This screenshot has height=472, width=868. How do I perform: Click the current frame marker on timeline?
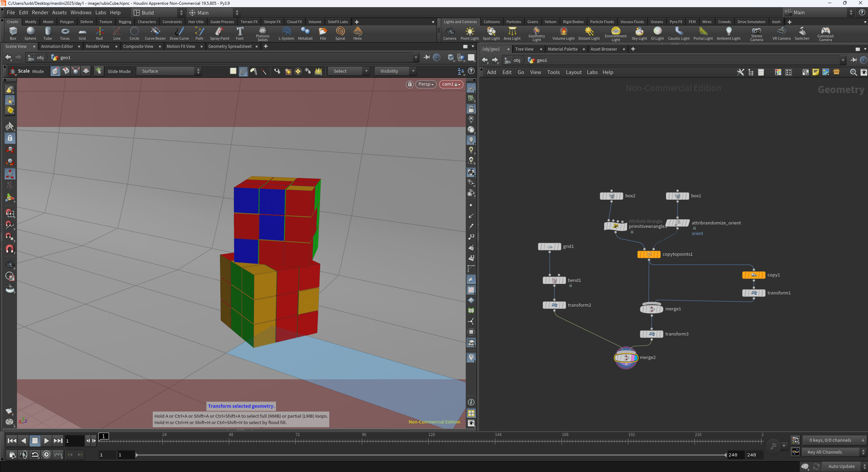(x=104, y=436)
